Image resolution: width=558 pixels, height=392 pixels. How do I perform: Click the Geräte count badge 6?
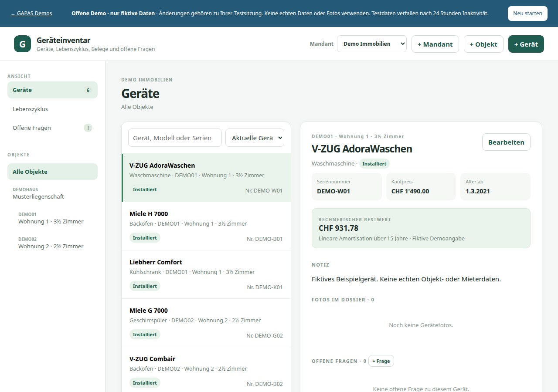click(88, 90)
